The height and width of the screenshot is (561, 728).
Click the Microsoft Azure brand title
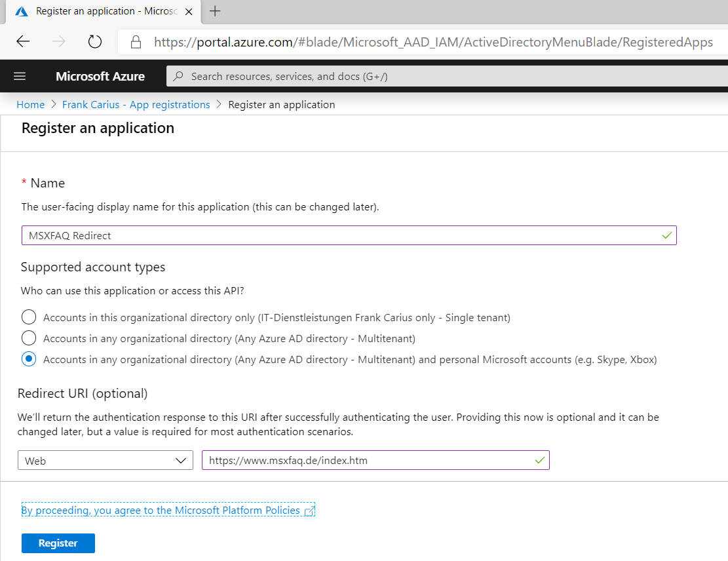(100, 76)
